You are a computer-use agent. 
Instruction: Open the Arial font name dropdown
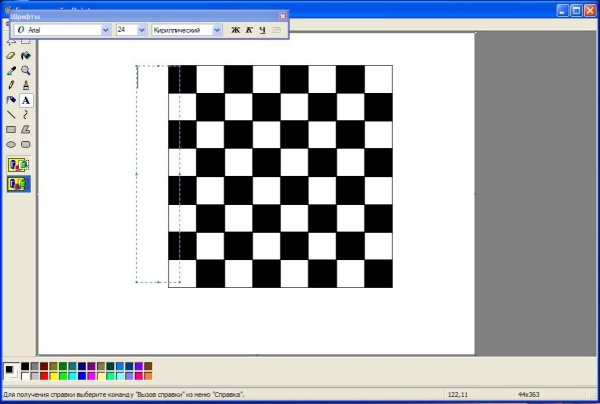[x=105, y=30]
